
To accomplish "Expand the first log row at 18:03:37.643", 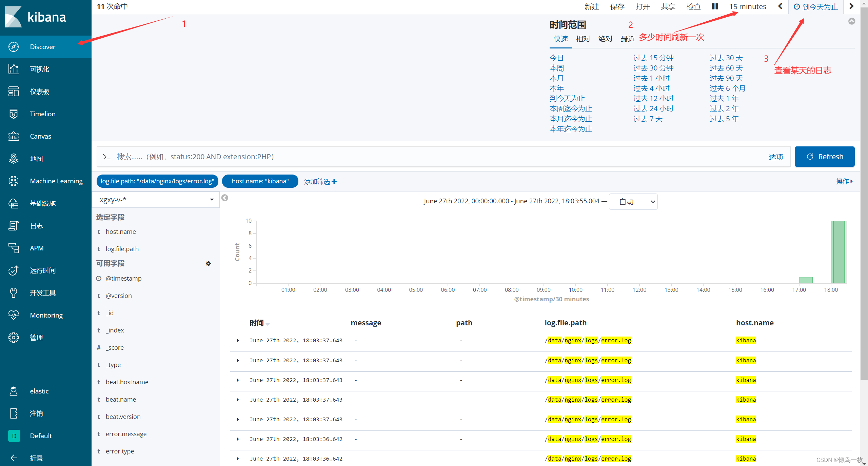I will point(238,340).
